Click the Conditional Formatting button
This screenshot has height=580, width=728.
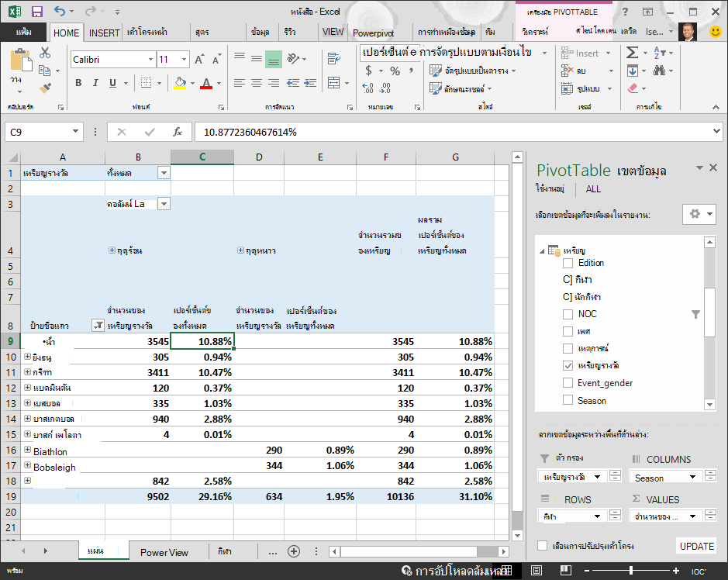coord(475,52)
